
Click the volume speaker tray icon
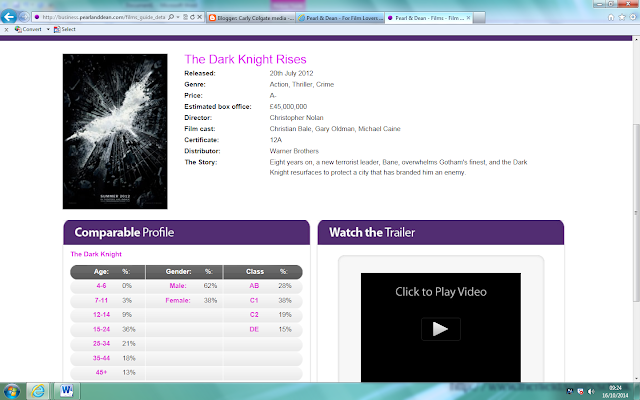coord(591,392)
